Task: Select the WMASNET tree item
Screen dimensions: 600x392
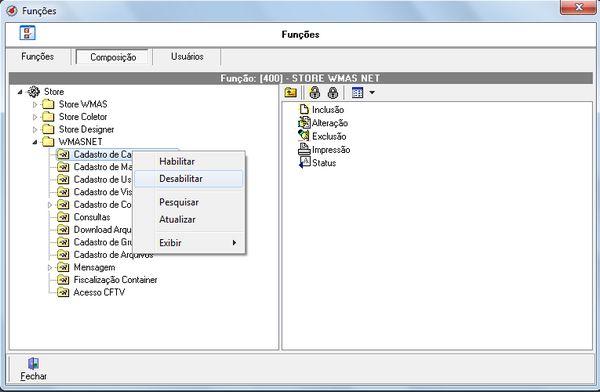Action: click(x=80, y=142)
